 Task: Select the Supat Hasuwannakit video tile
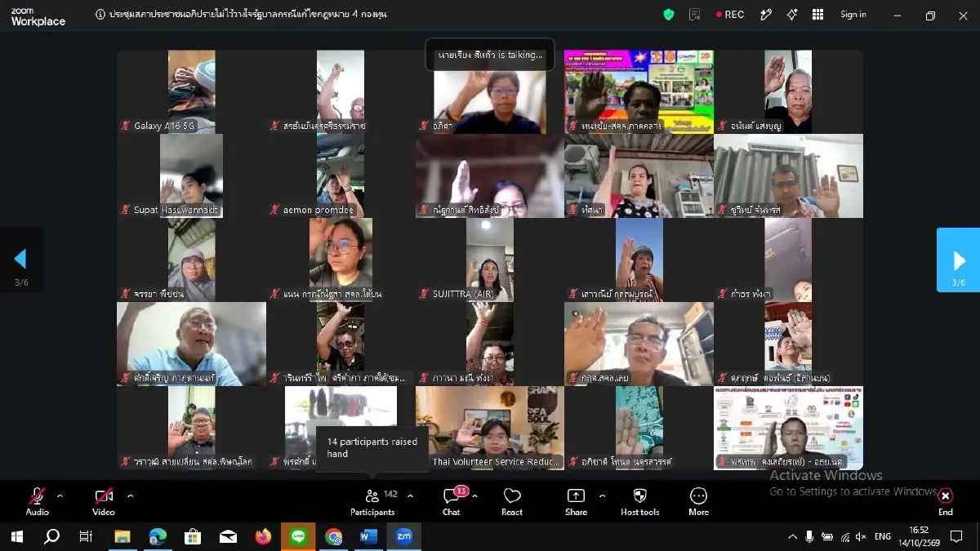tap(191, 176)
